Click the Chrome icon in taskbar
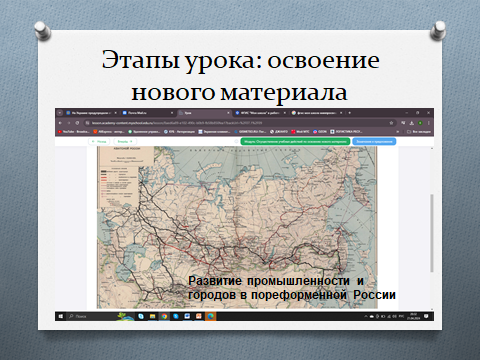 164,316
